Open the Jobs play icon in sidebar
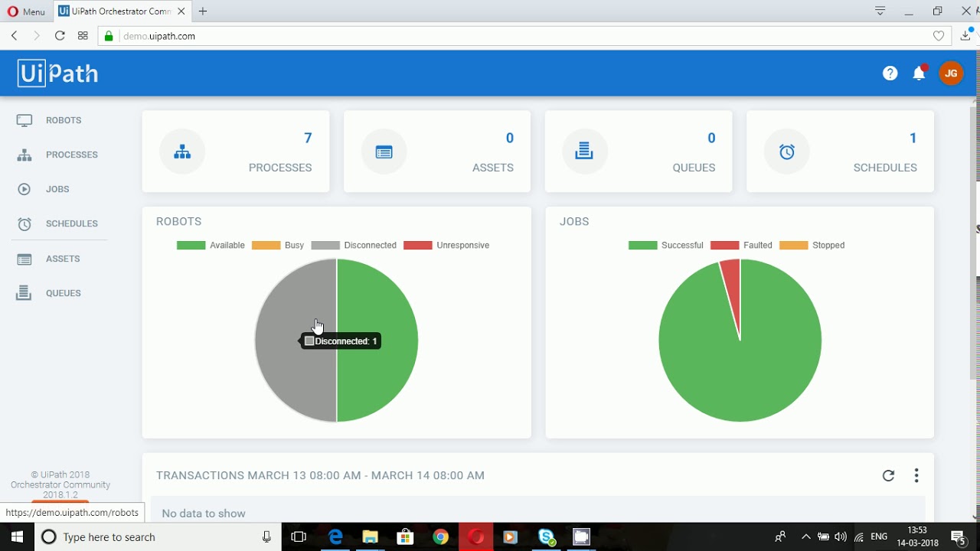980x551 pixels. [x=24, y=189]
